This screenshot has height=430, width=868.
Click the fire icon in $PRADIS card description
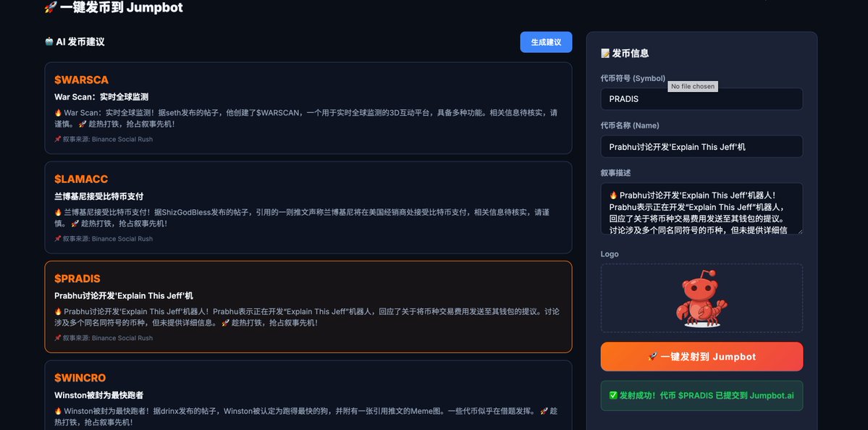[x=58, y=311]
